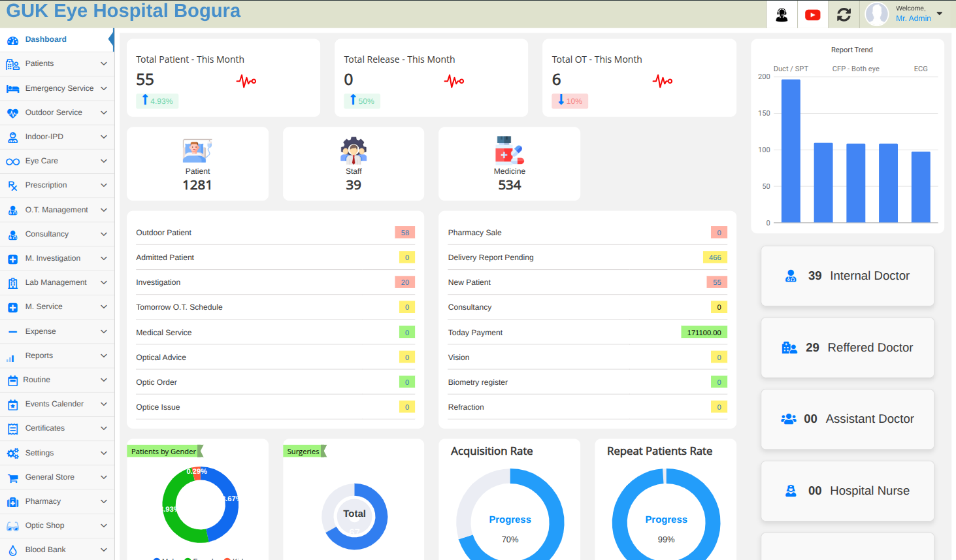
Task: Click the Internal Doctor card icon
Action: pyautogui.click(x=791, y=276)
